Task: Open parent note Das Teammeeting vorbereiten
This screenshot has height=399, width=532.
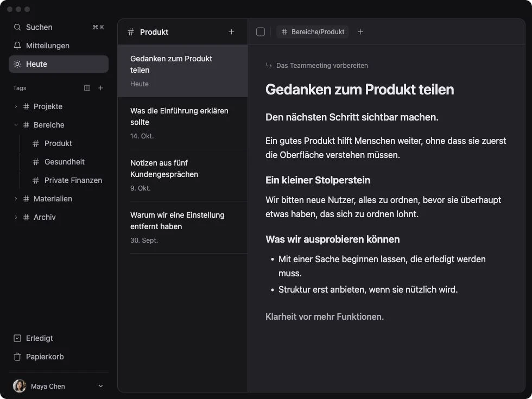Action: click(321, 66)
